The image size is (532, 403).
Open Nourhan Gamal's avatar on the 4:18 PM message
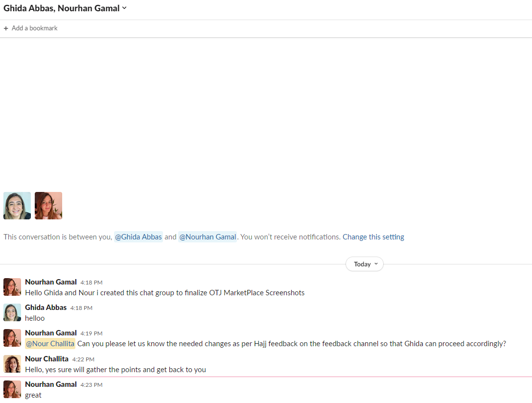tap(12, 287)
